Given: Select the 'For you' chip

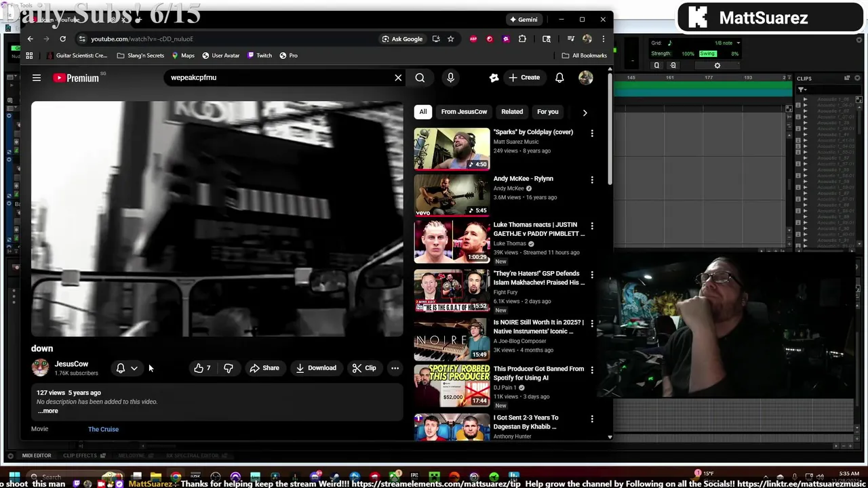Looking at the screenshot, I should point(548,112).
